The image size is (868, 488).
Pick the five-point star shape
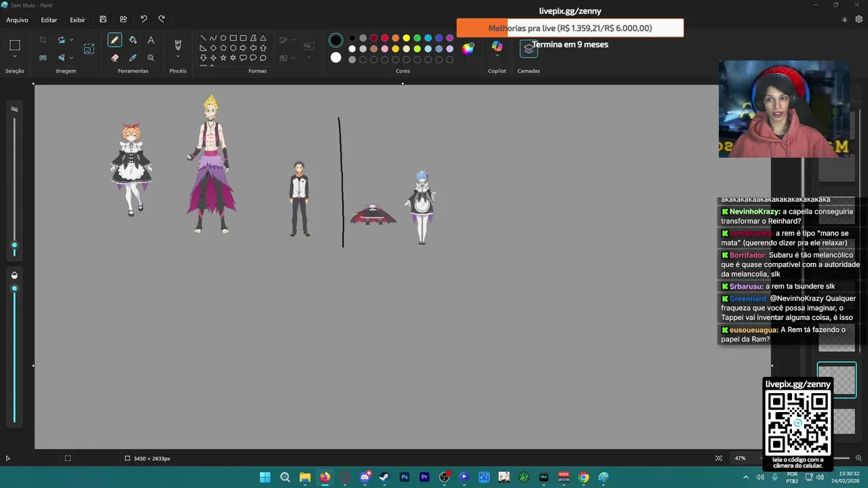click(x=223, y=58)
